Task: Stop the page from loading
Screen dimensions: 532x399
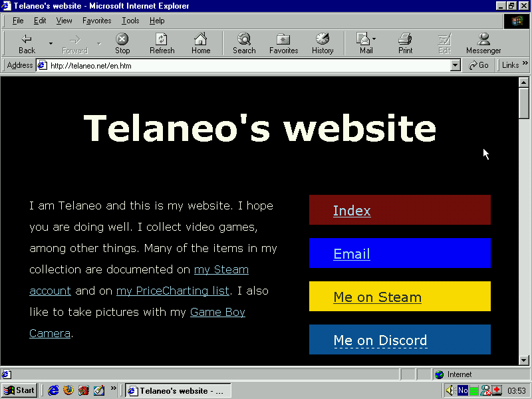Action: point(122,44)
